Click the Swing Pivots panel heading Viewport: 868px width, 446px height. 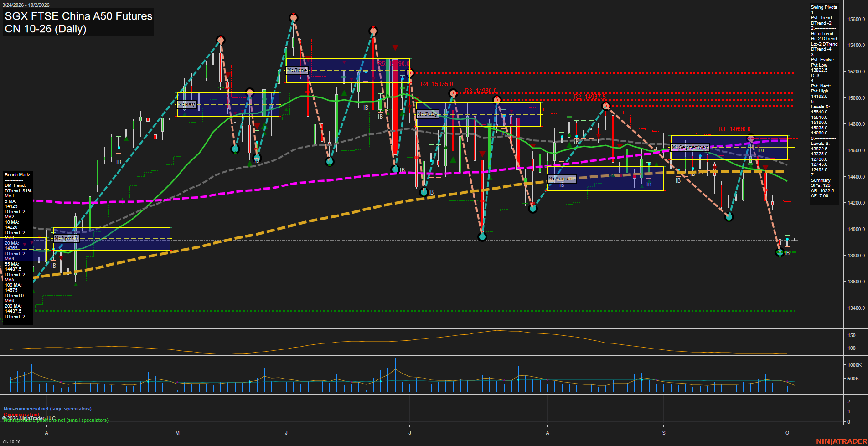(824, 7)
